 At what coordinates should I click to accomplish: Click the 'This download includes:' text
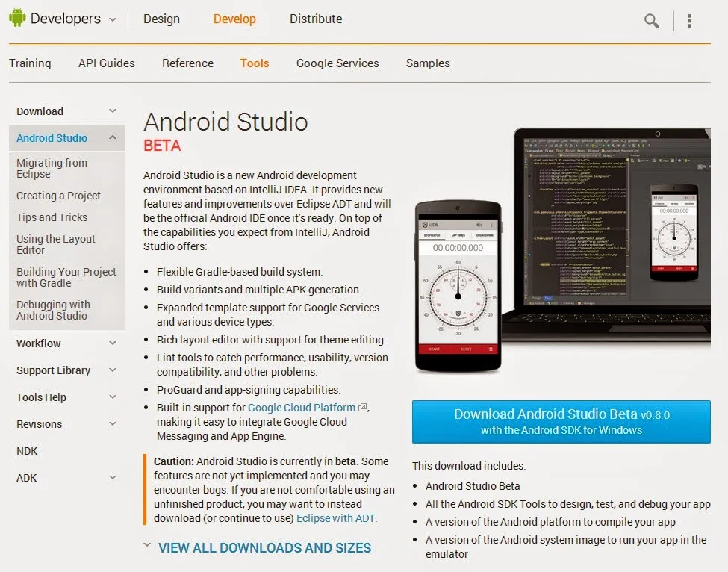pyautogui.click(x=469, y=466)
